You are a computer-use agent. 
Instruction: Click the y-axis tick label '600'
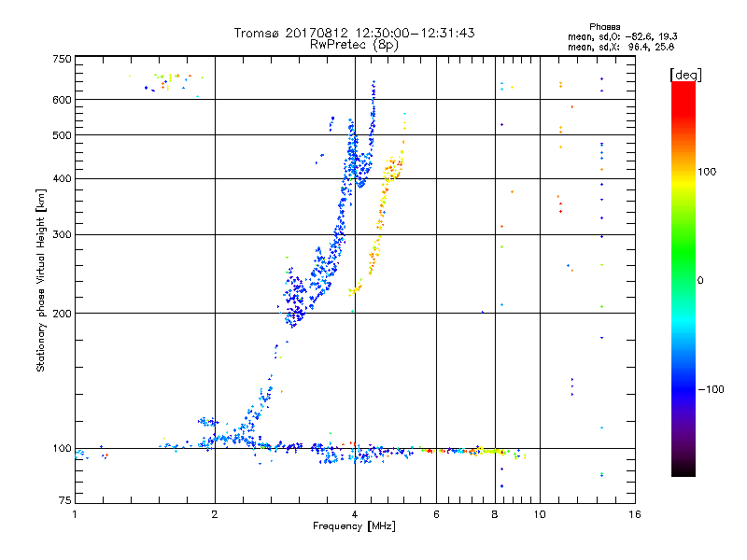click(63, 100)
